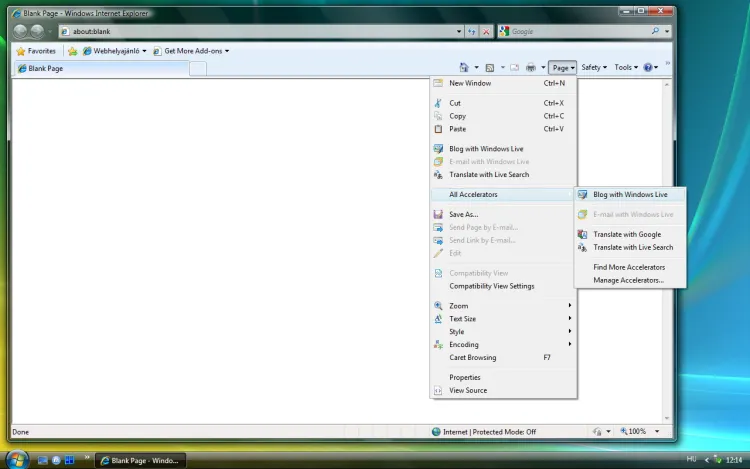Viewport: 750px width, 469px height.
Task: Open the Windows Start orb
Action: [17, 459]
